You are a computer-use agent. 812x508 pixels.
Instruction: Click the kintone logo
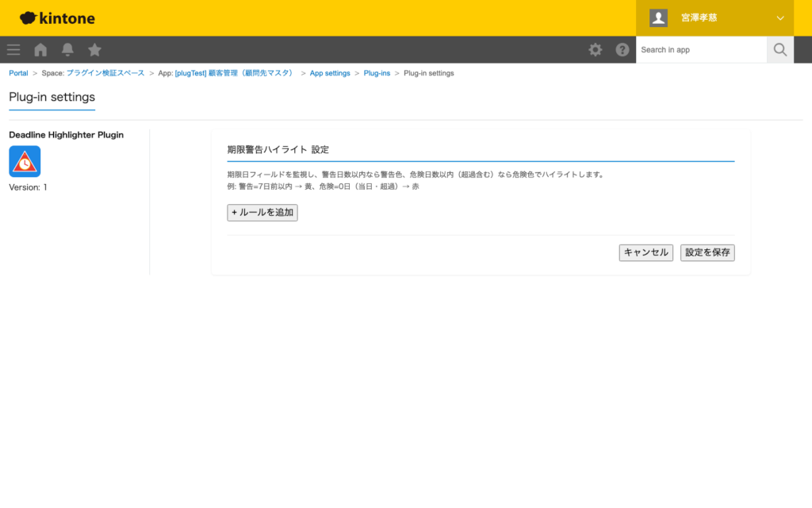point(56,17)
